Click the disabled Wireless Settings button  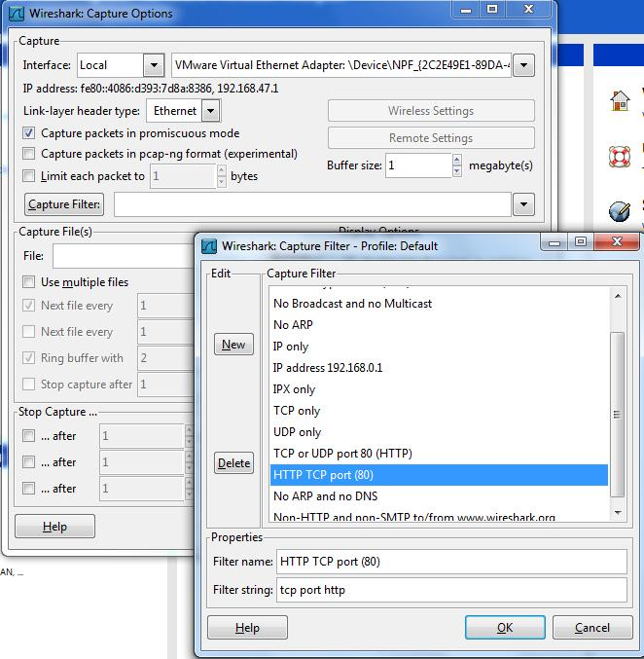coord(431,111)
